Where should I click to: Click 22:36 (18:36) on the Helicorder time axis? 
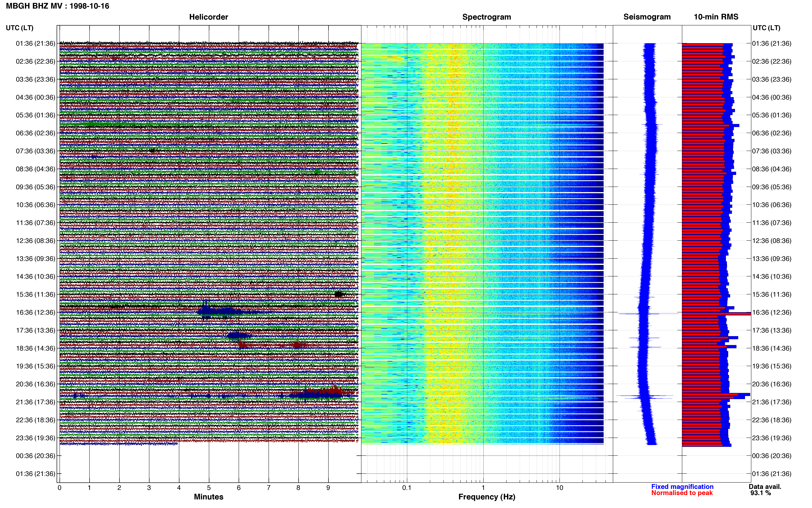[x=36, y=420]
